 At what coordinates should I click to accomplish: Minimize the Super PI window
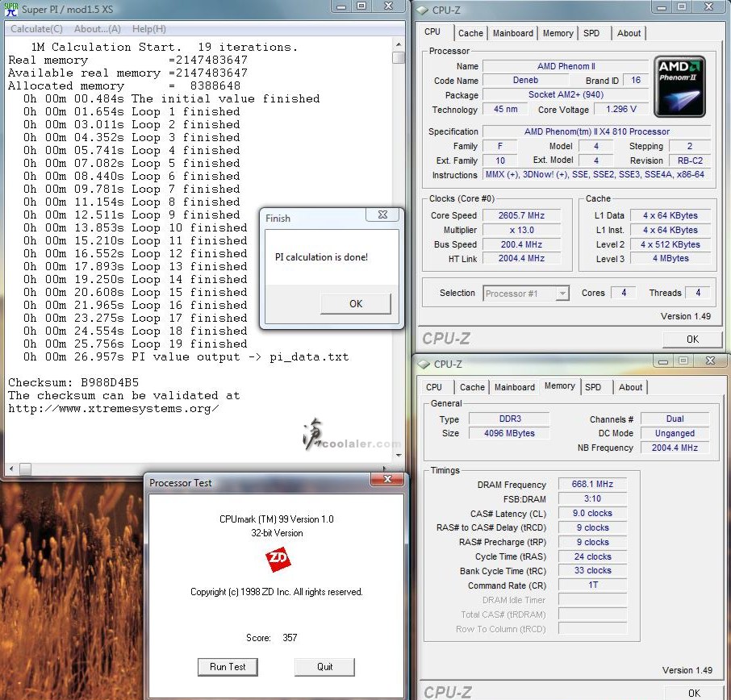click(x=342, y=6)
